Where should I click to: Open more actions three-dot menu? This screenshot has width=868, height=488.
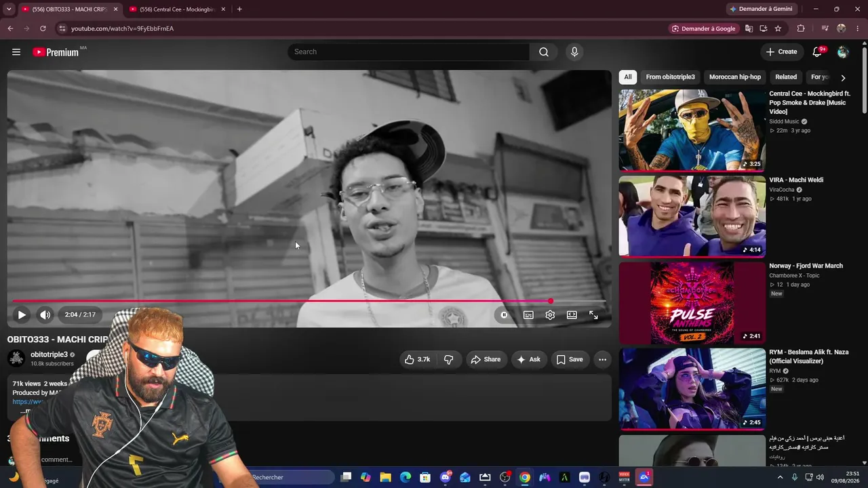pos(602,359)
